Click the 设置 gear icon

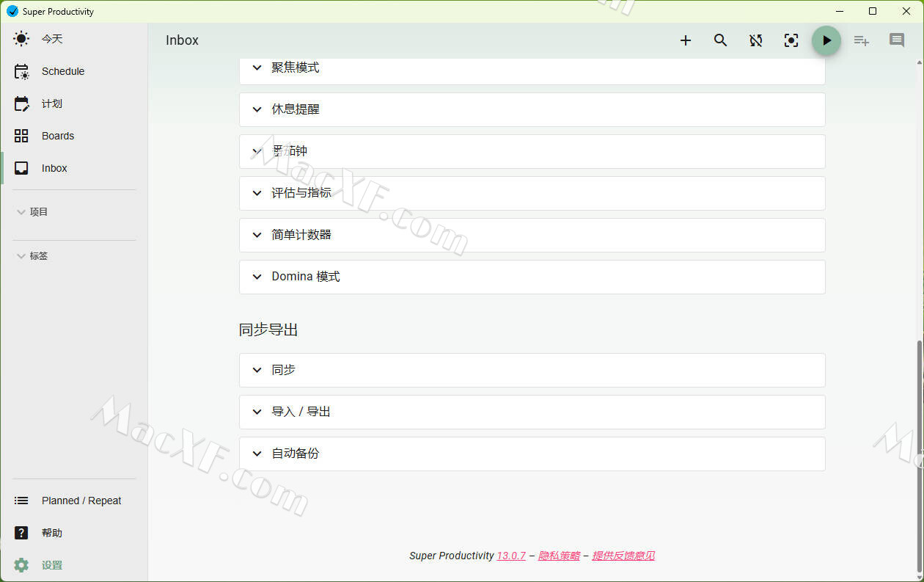[x=22, y=565]
